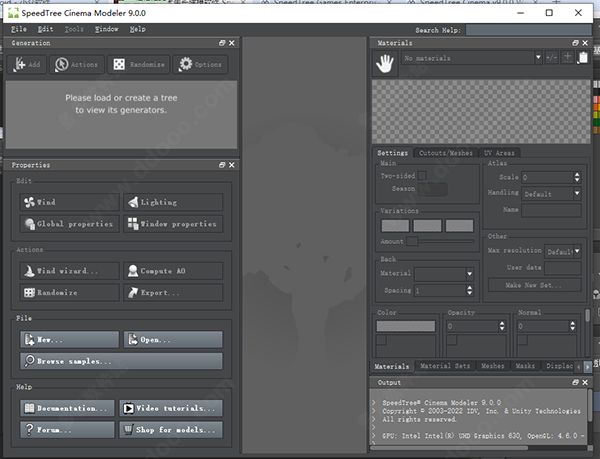Undock the Output panel
The image size is (600, 459).
576,382
